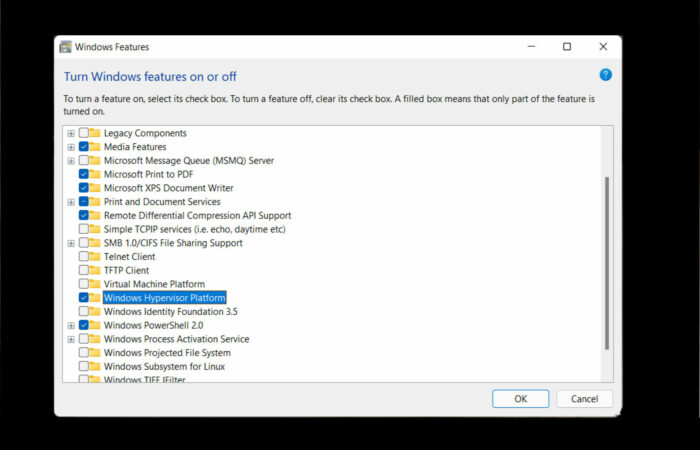This screenshot has height=450, width=700.
Task: Click the Telnet Client folder icon
Action: tap(95, 257)
